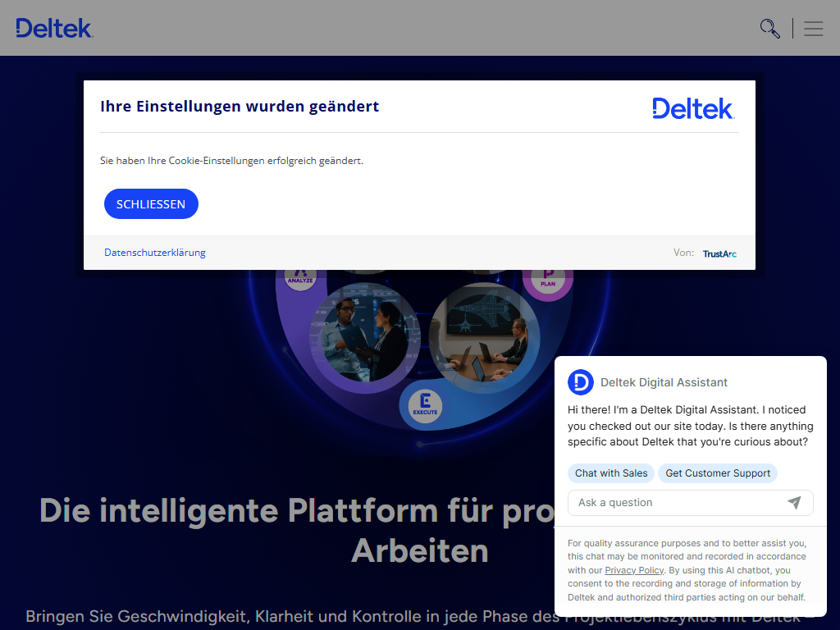Focus the Ask a question input field
The width and height of the screenshot is (840, 630).
pos(691,503)
